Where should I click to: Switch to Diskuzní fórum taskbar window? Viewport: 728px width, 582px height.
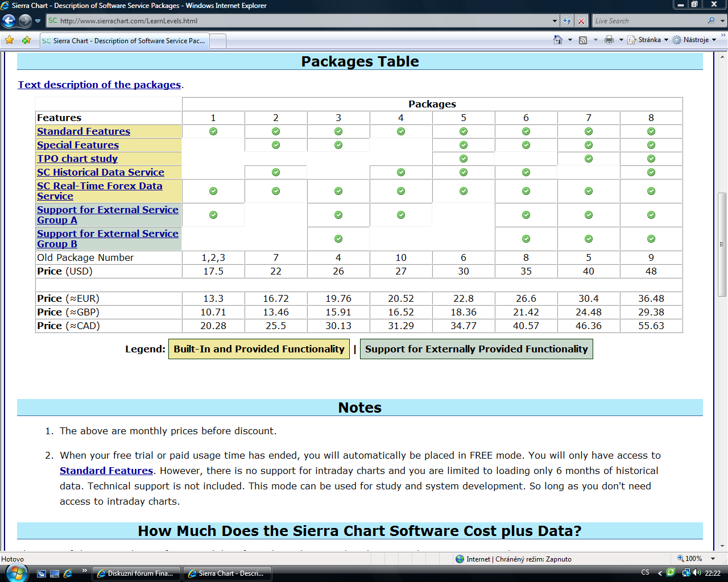pos(136,573)
